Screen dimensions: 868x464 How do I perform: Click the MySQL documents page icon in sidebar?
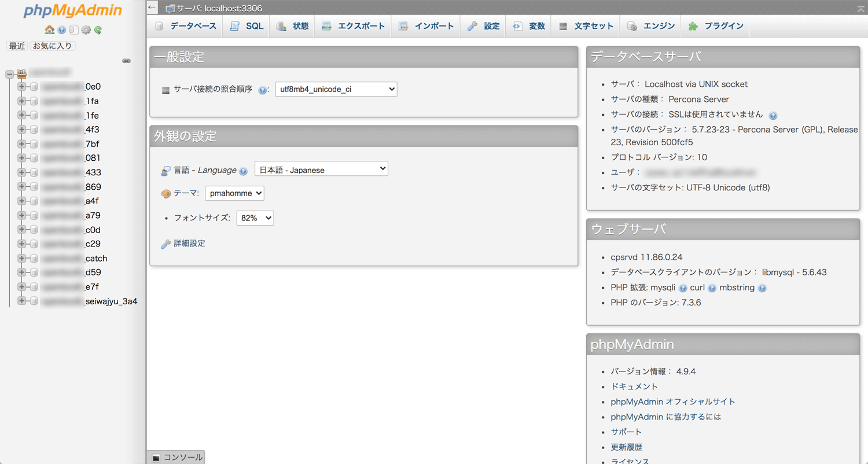click(73, 30)
